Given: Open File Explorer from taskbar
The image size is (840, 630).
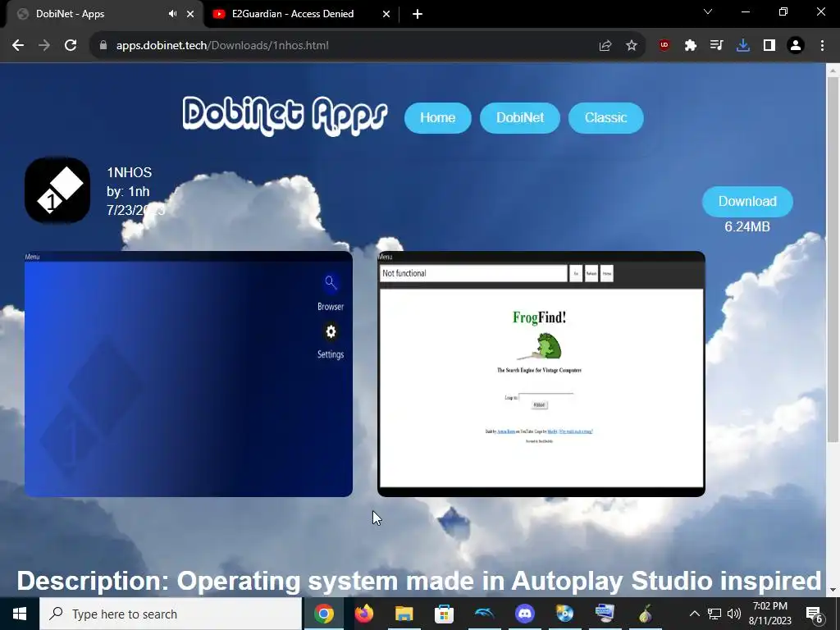Looking at the screenshot, I should coord(404,614).
